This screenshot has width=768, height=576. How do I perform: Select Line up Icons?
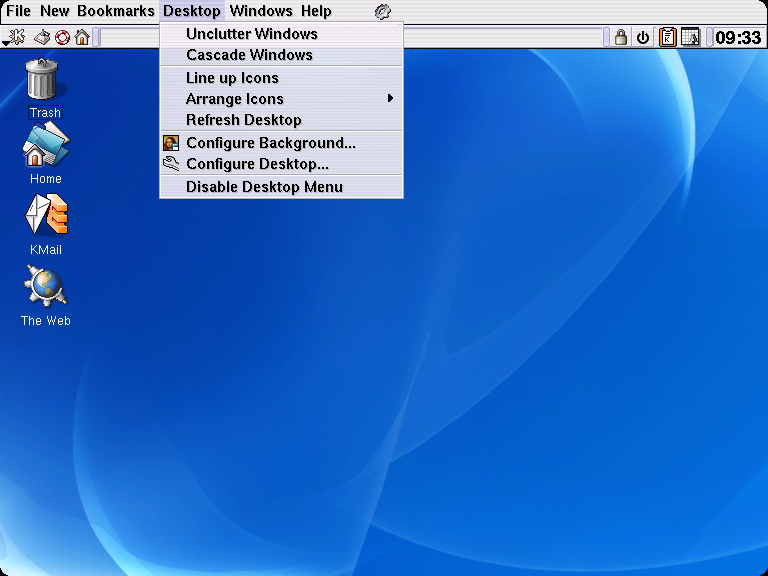(282, 78)
